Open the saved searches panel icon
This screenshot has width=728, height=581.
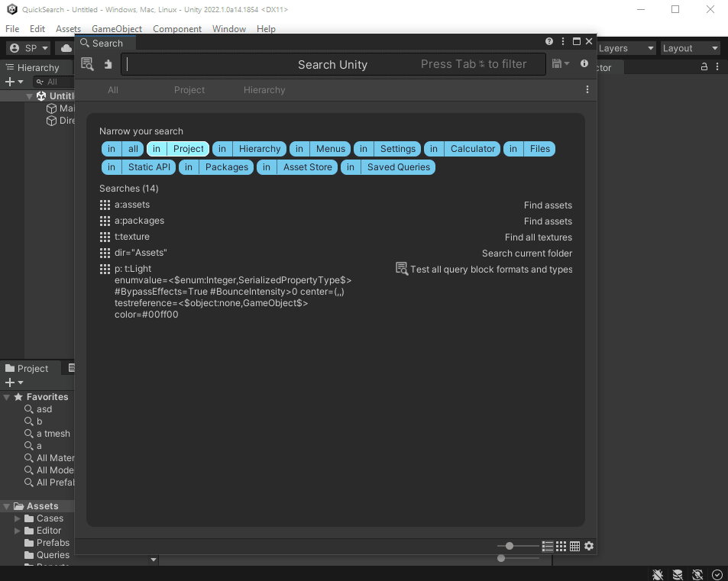87,64
